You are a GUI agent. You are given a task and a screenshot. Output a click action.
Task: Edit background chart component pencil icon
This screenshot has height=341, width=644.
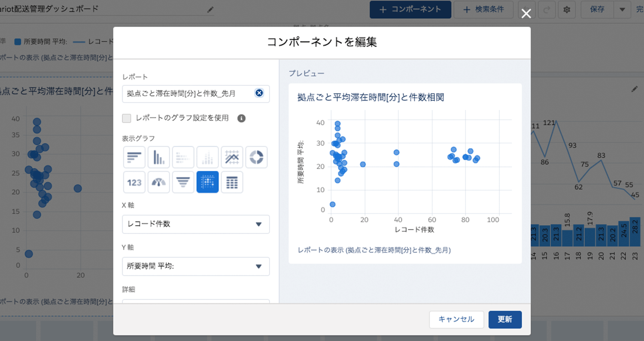(635, 89)
